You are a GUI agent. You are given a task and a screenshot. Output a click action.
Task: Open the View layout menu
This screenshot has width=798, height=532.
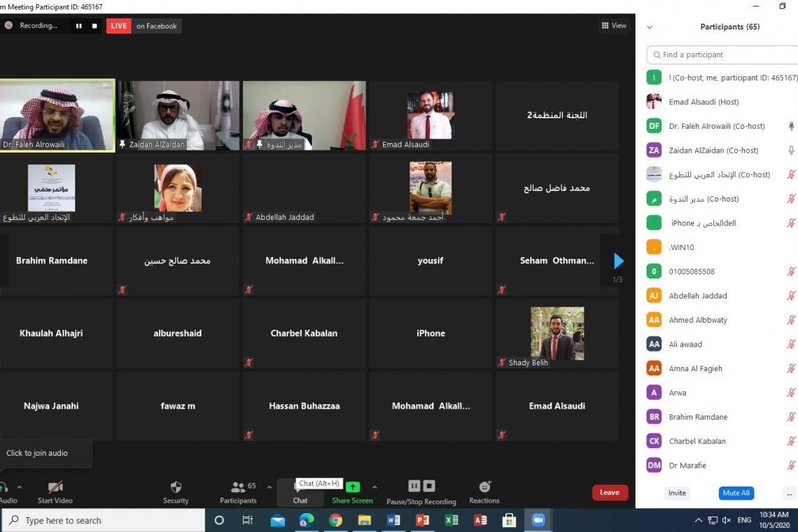click(614, 26)
